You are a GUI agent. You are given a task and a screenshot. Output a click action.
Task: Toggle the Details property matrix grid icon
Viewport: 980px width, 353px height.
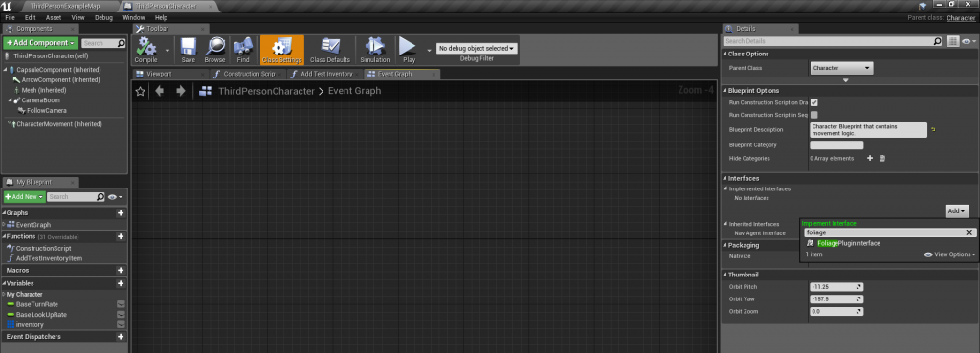952,41
